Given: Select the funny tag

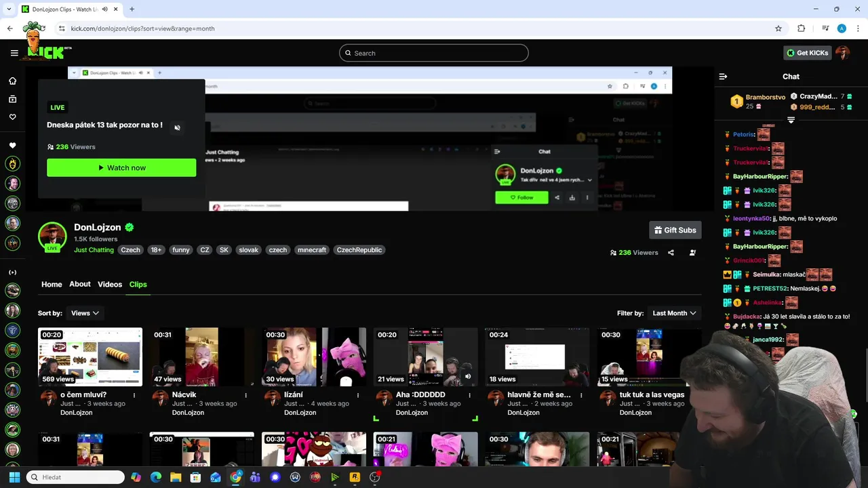Looking at the screenshot, I should [181, 250].
